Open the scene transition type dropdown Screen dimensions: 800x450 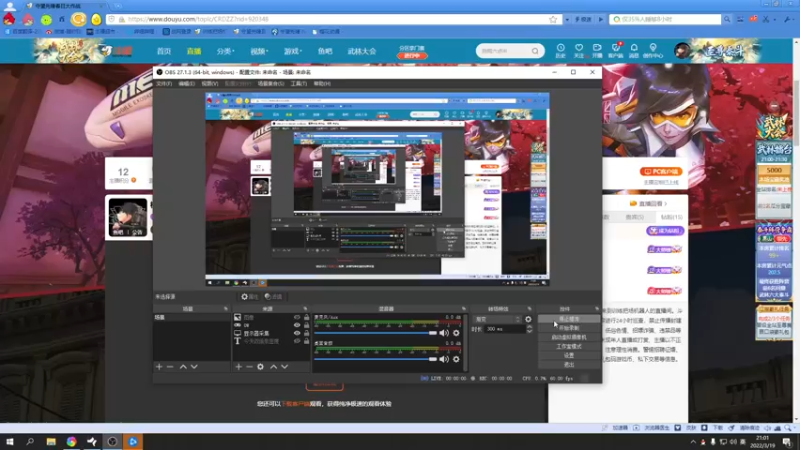(497, 319)
